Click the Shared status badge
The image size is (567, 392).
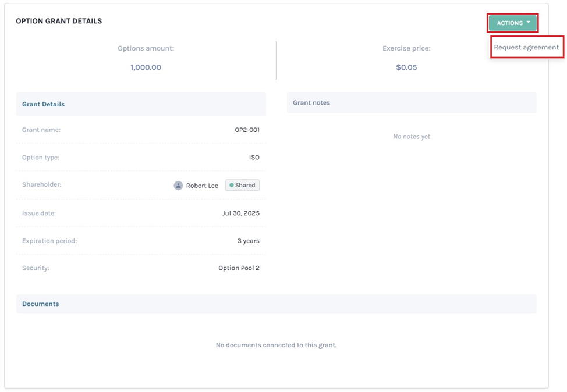coord(243,186)
